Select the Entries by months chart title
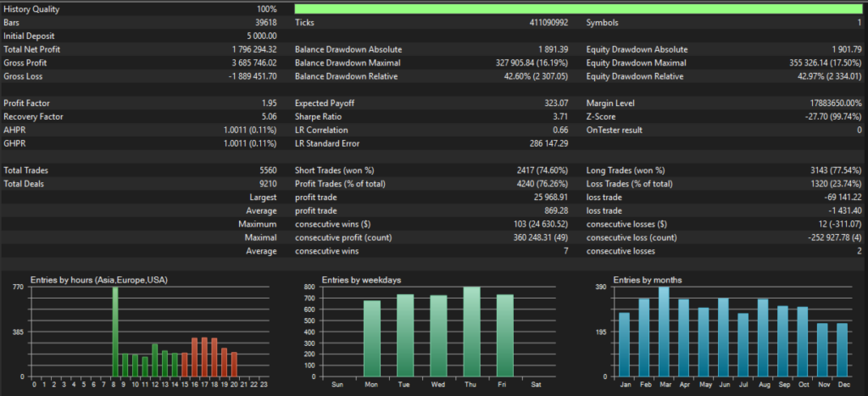 (x=647, y=280)
